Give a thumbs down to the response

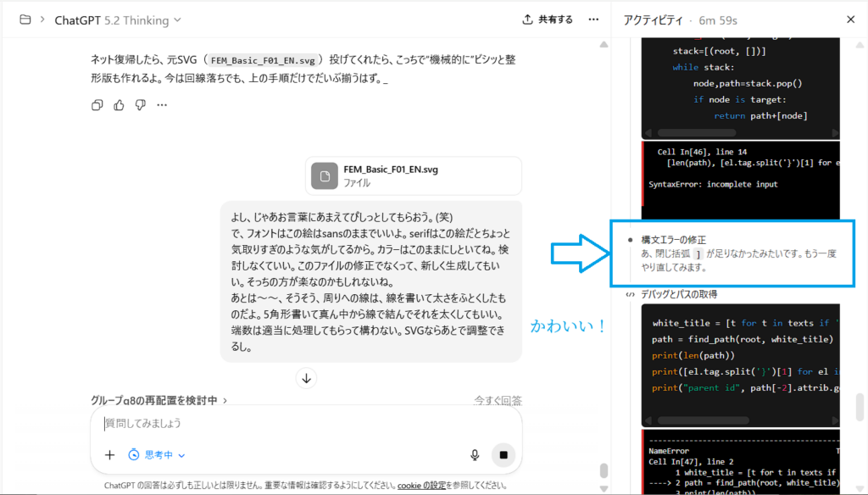click(x=140, y=105)
